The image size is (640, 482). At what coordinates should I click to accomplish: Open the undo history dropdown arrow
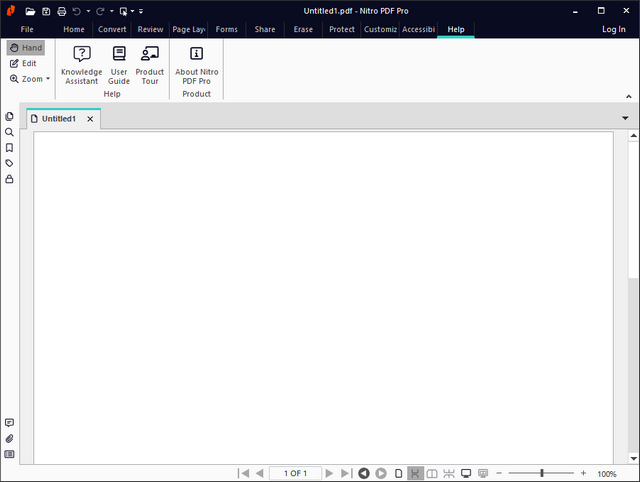88,11
